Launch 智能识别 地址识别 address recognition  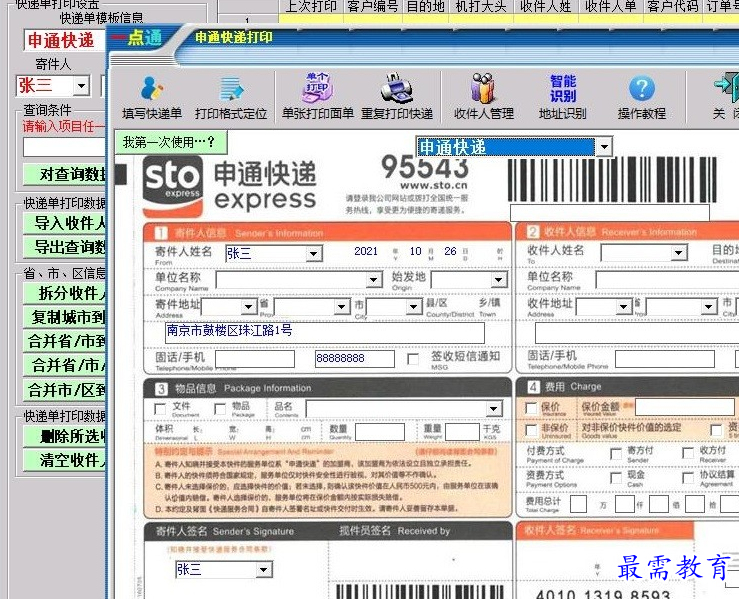563,97
